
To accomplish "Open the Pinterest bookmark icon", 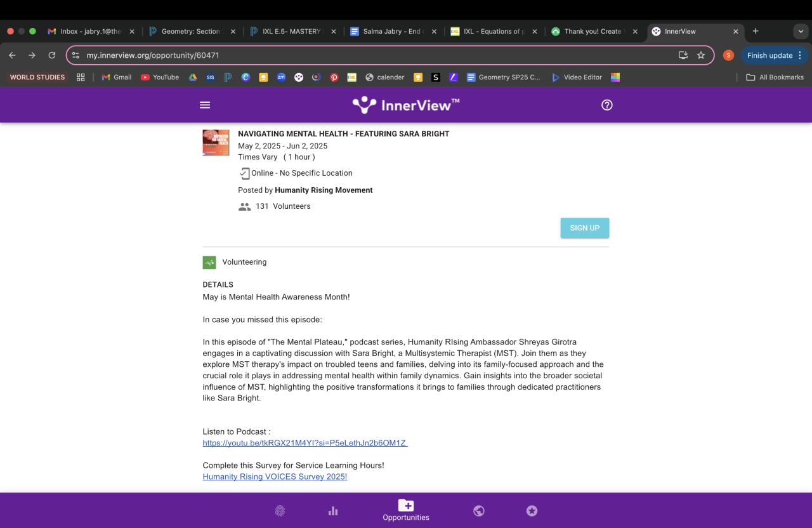I will tap(334, 77).
